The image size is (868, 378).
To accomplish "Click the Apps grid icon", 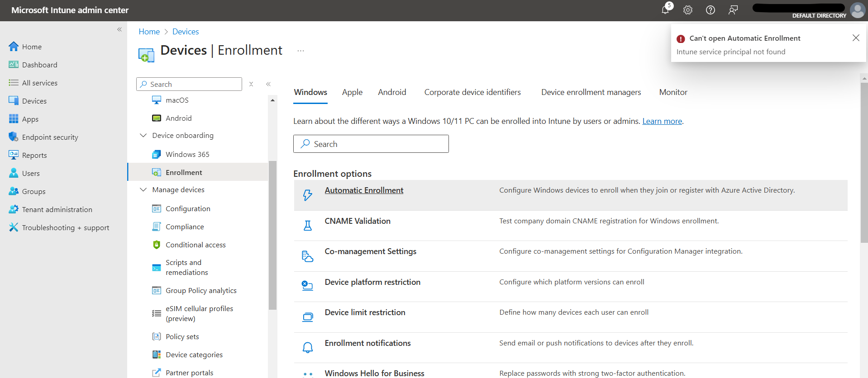I will [x=14, y=119].
